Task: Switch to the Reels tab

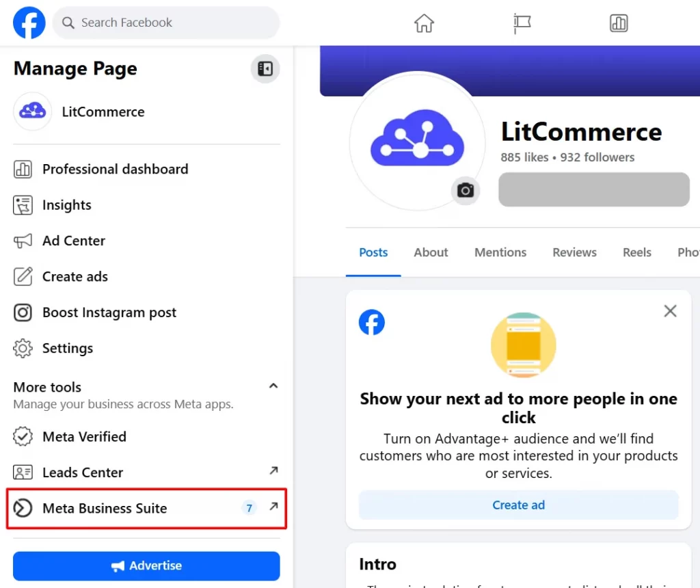Action: (x=637, y=253)
